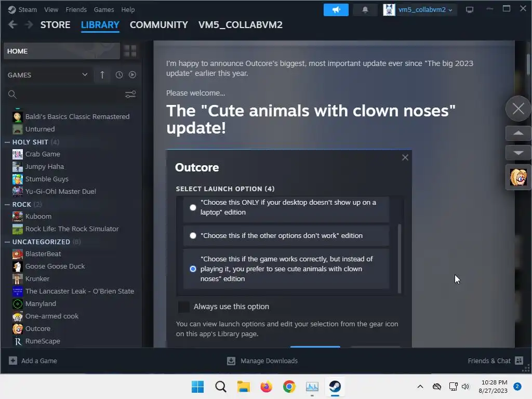Collapse the ROCK category
Image resolution: width=532 pixels, height=399 pixels.
click(7, 205)
